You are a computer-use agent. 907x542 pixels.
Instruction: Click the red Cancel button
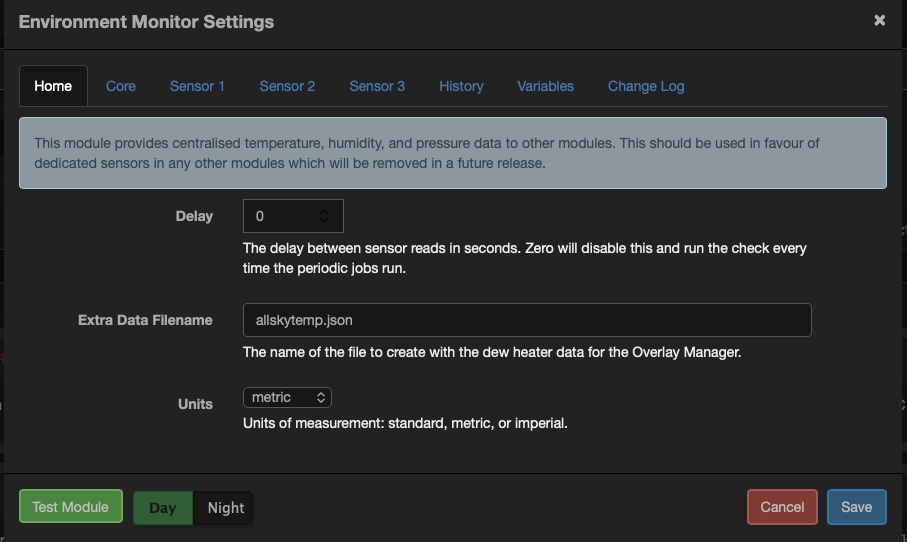[x=782, y=507]
